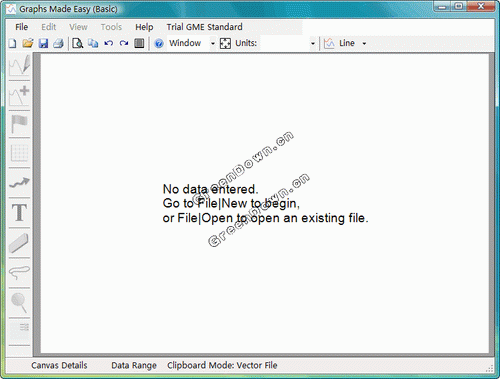Create a new graph file
Viewport: 500px width, 379px height.
click(13, 43)
